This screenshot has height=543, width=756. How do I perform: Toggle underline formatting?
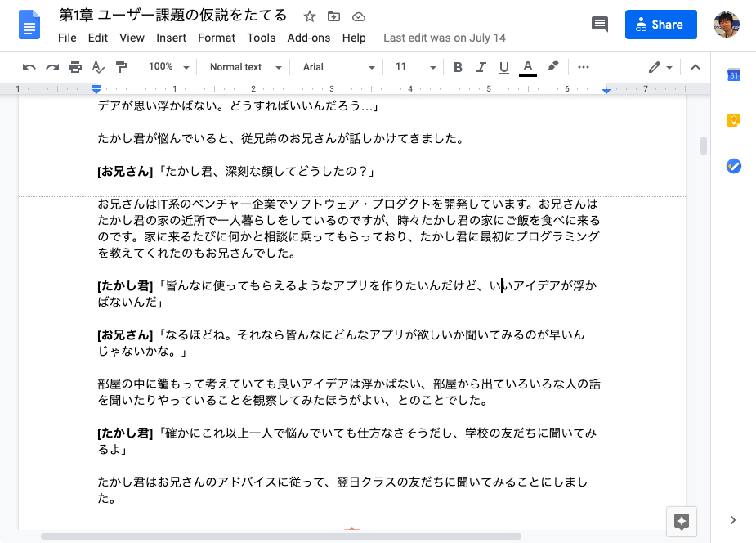pyautogui.click(x=503, y=67)
